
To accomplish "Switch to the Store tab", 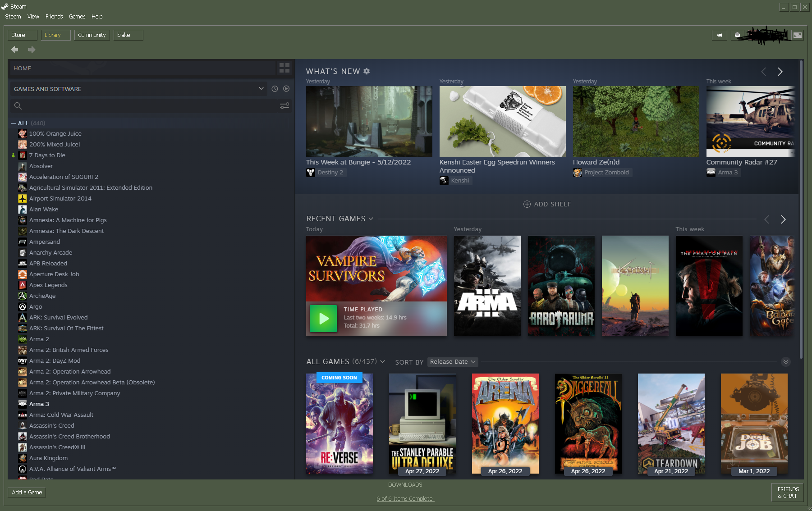I will coord(23,35).
